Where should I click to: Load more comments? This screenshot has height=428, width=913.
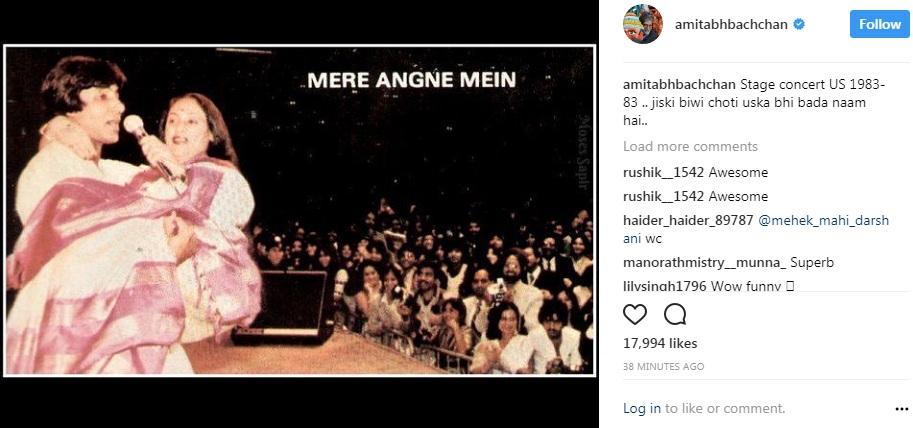click(x=691, y=146)
